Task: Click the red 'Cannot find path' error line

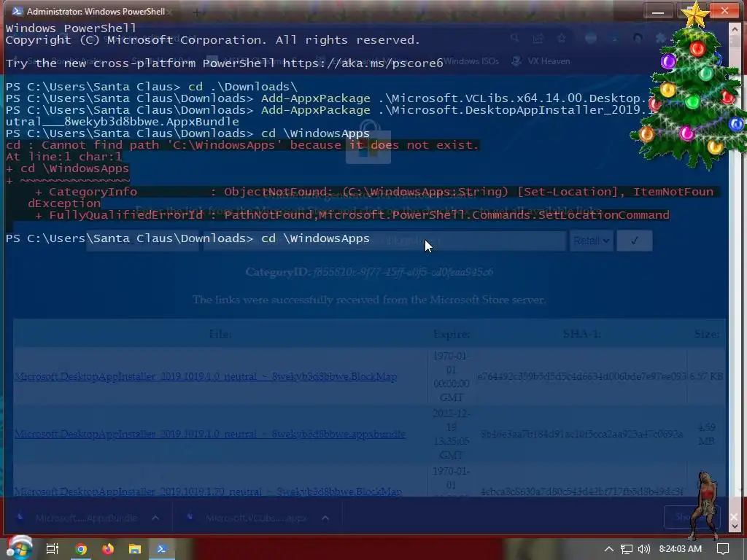Action: [242, 145]
